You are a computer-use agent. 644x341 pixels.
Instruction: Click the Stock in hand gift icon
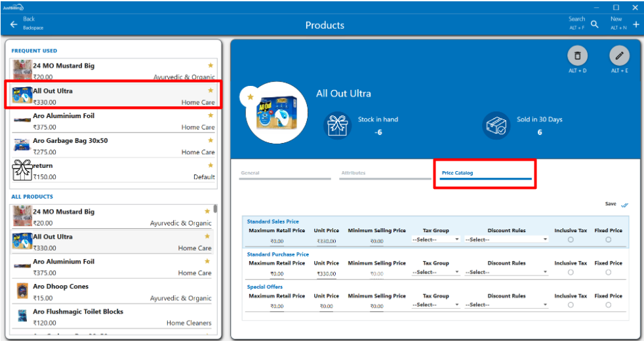[339, 125]
